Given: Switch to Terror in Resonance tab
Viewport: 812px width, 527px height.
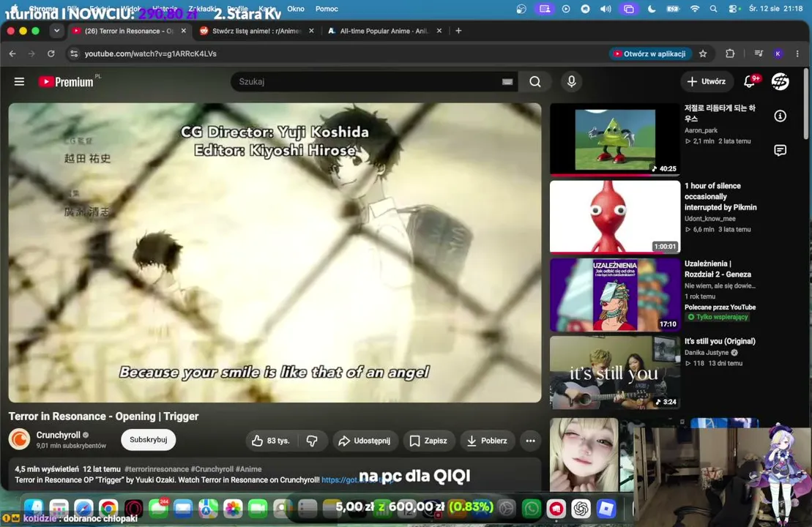Looking at the screenshot, I should tap(129, 31).
